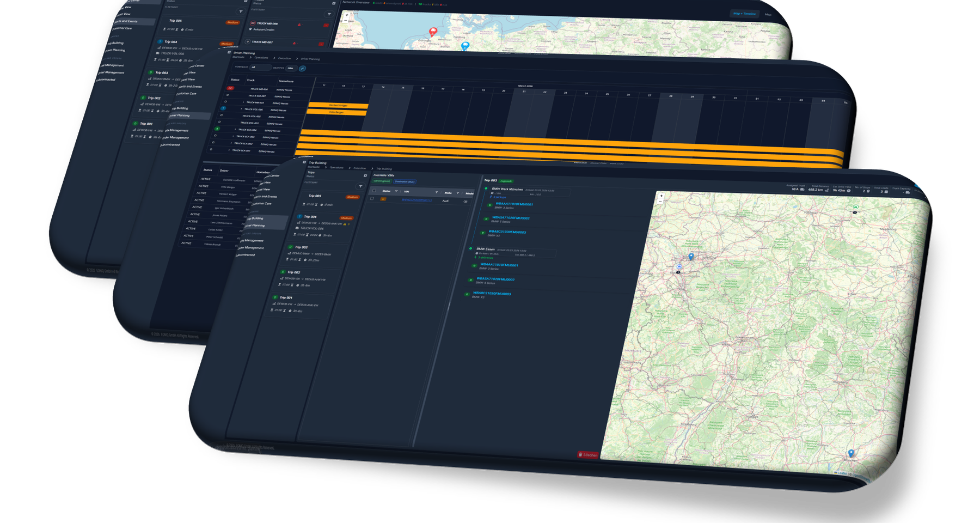Click the panel toggle icon beside Trip Building title

click(x=304, y=162)
